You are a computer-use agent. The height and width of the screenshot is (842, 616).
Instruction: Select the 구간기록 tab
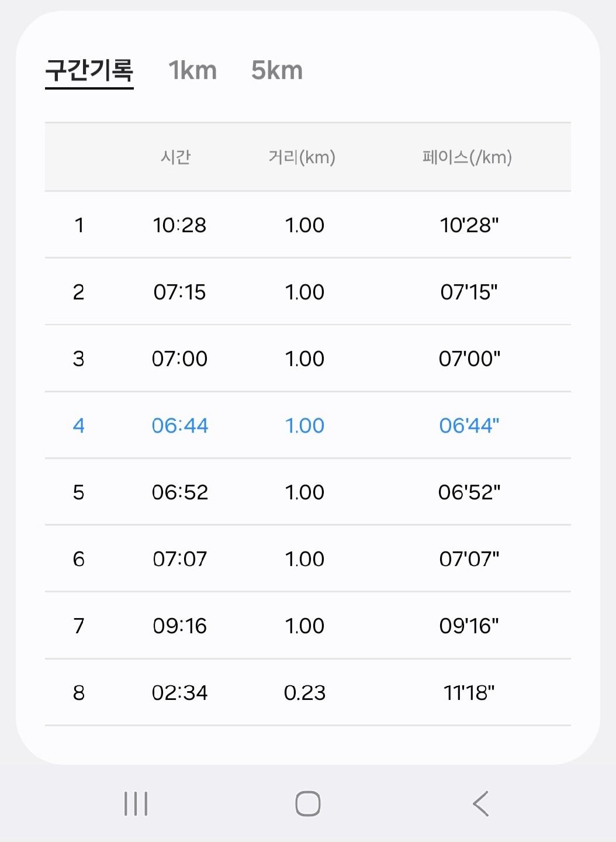click(x=89, y=71)
